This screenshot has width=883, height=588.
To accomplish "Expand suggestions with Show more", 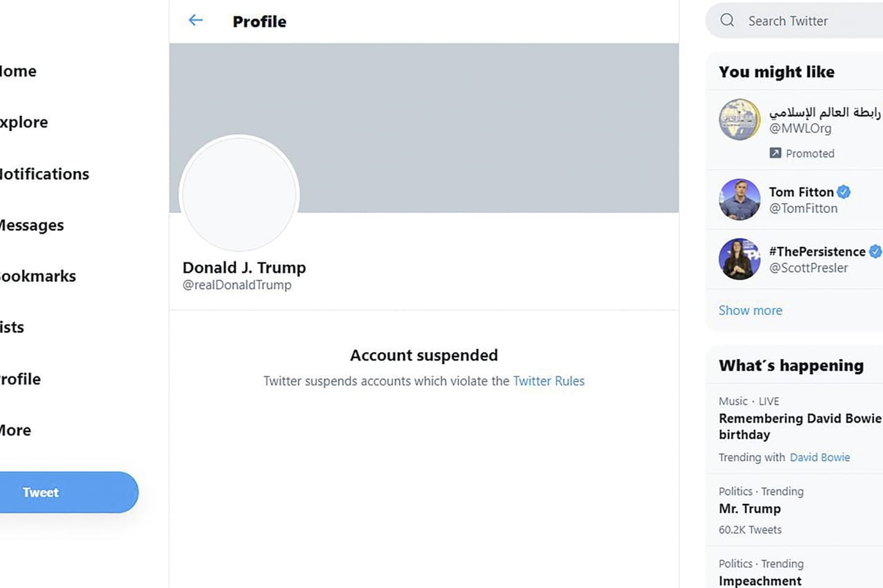I will tap(750, 310).
